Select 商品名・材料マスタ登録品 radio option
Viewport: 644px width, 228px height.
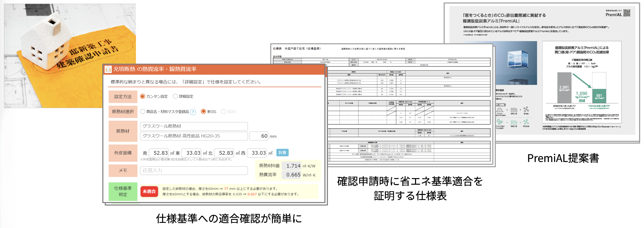pyautogui.click(x=143, y=112)
